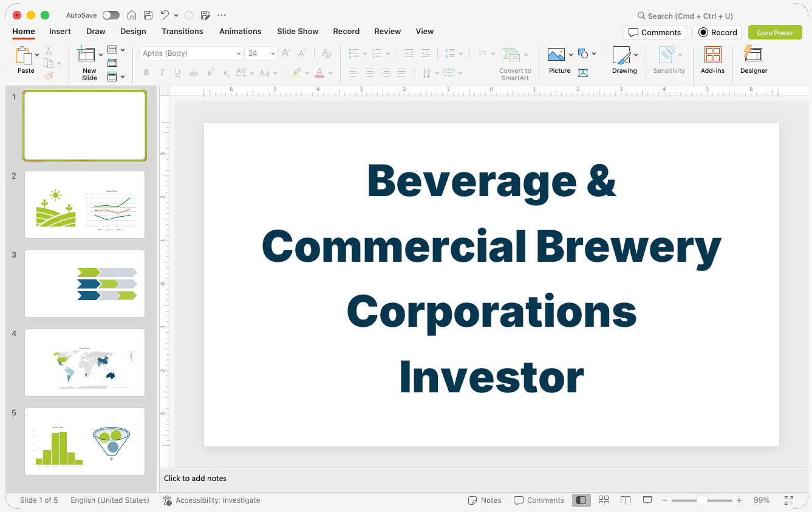This screenshot has width=812, height=512.
Task: Decrease list indent level
Action: pyautogui.click(x=409, y=53)
